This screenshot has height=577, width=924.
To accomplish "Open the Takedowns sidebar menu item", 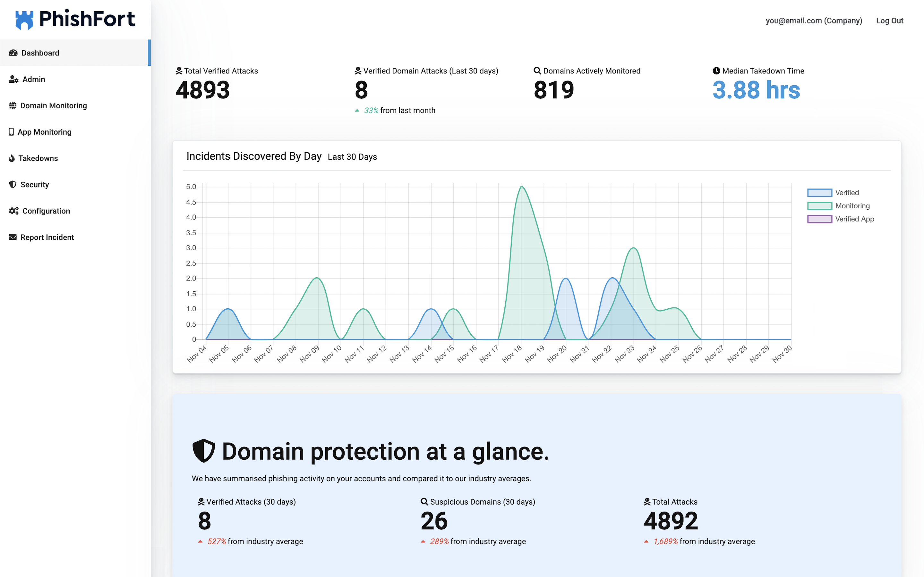I will (x=38, y=158).
